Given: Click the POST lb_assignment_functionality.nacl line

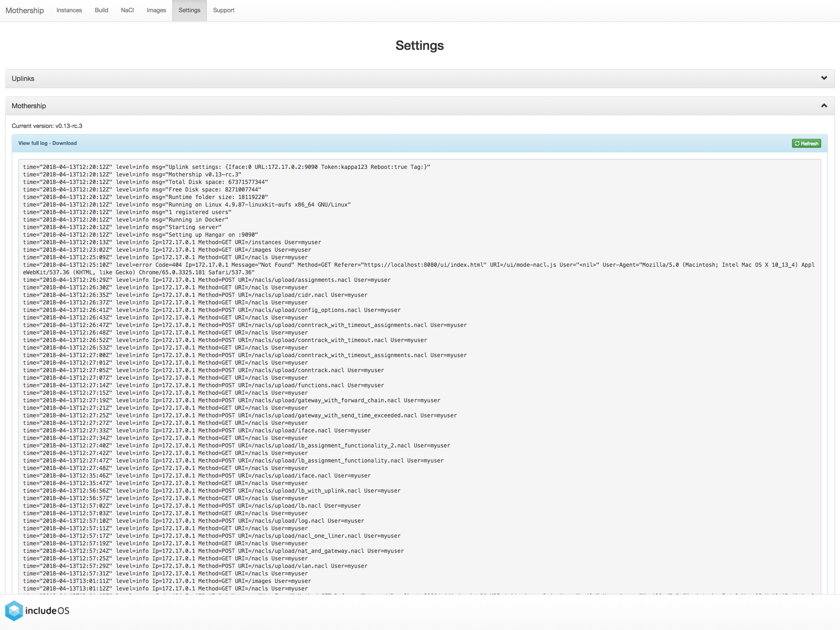Looking at the screenshot, I should (x=233, y=461).
